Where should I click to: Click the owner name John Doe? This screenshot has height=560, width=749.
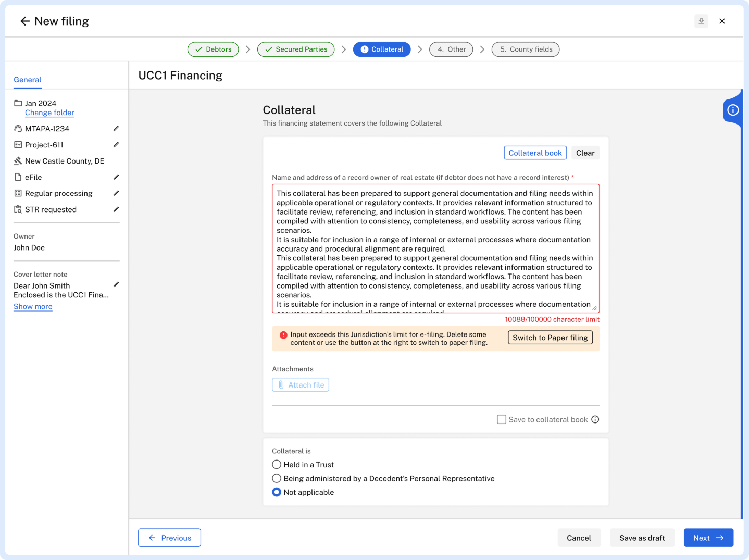[x=29, y=247]
